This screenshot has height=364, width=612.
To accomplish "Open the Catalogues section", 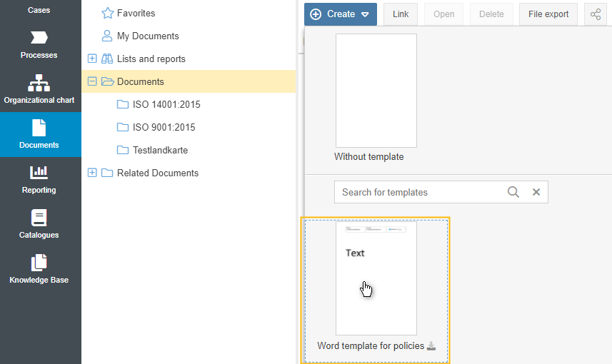I will coord(39,224).
